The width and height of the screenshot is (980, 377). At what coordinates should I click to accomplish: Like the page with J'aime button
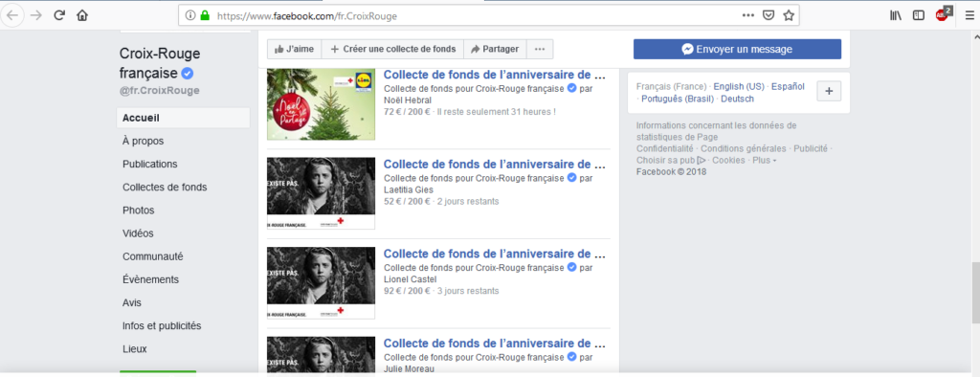295,50
